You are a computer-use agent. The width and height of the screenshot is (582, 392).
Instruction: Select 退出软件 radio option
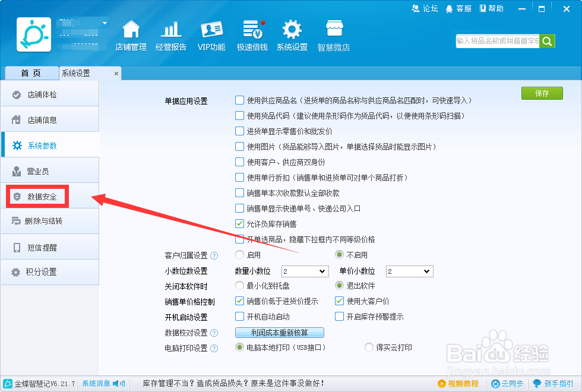(x=339, y=286)
